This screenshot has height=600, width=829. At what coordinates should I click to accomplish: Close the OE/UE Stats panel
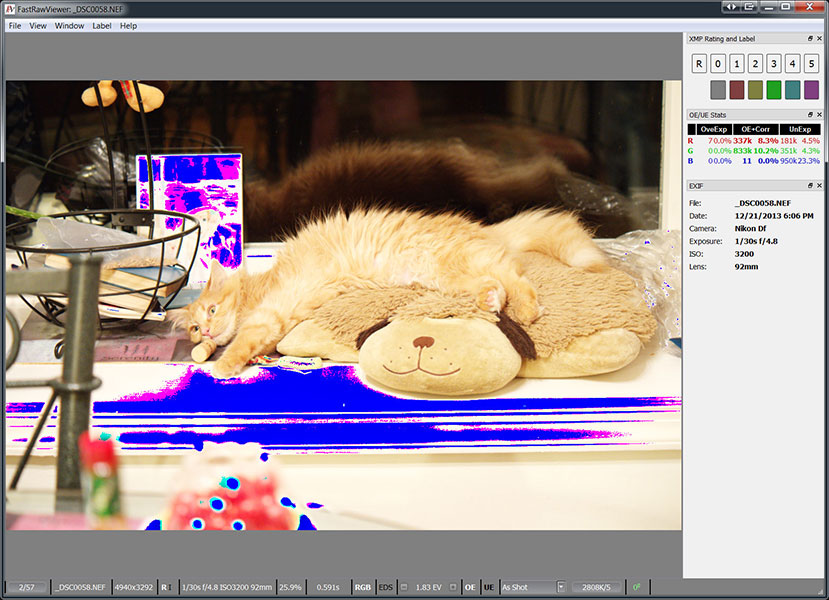point(820,115)
